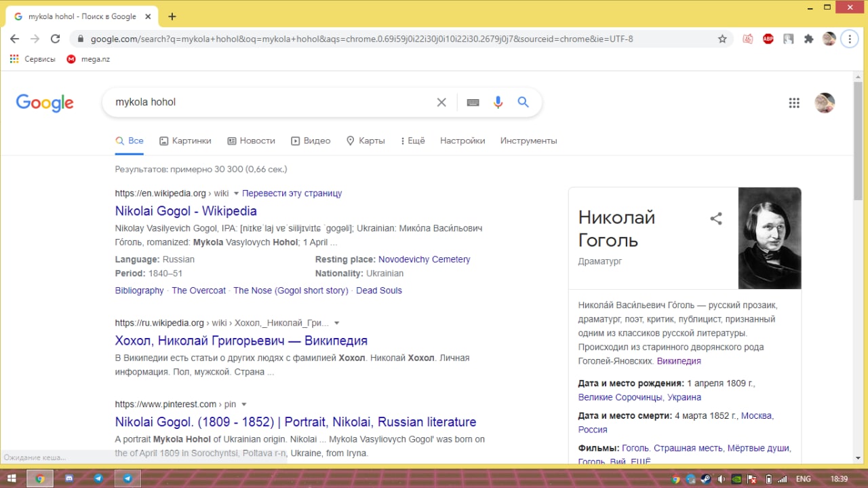Screen dimensions: 868x488
Task: Open the grey image extension icon
Action: click(x=788, y=39)
